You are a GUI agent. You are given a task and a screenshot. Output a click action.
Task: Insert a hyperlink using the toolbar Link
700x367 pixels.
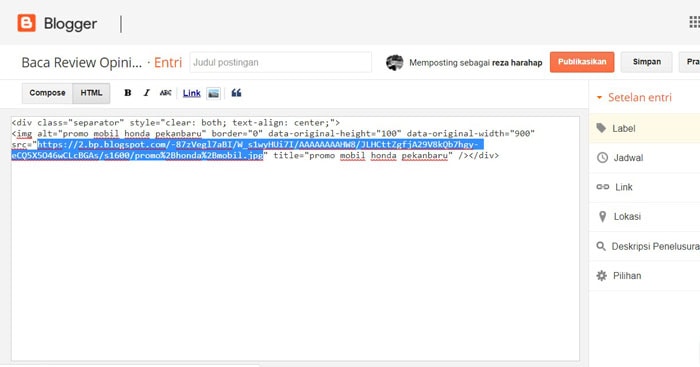click(192, 93)
